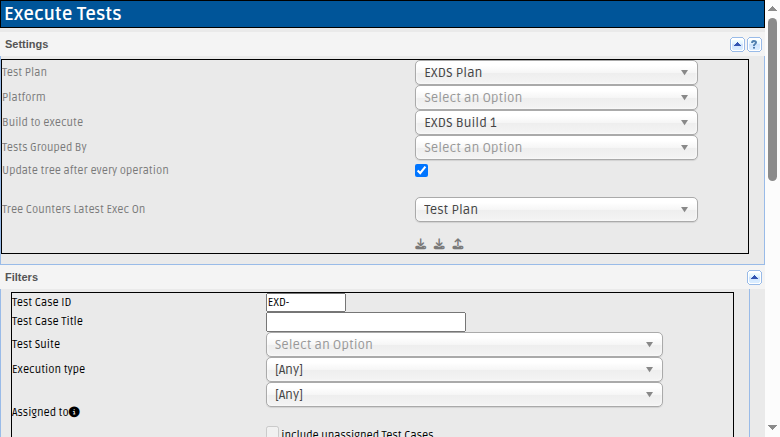Click the Update tree after every operation label
This screenshot has height=437, width=780.
86,170
